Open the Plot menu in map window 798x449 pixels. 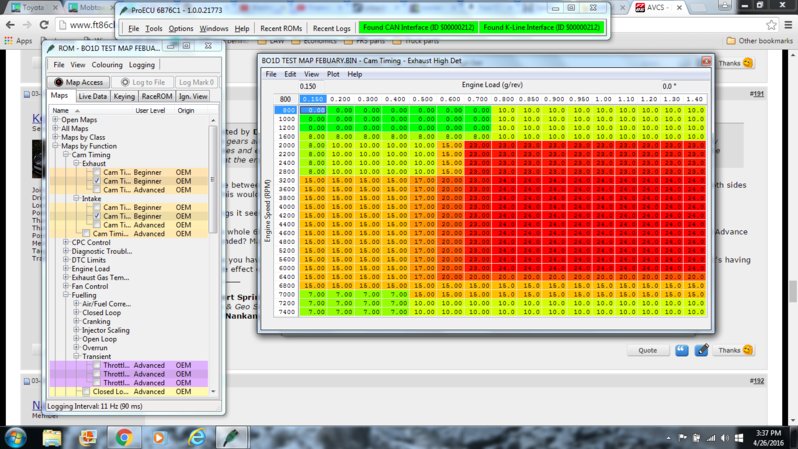333,74
